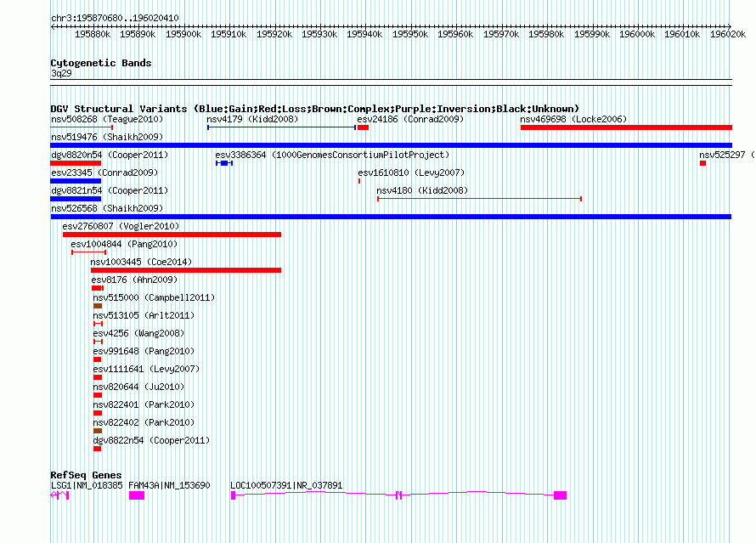Click the esv1111641 (Levy2007) label

146,369
